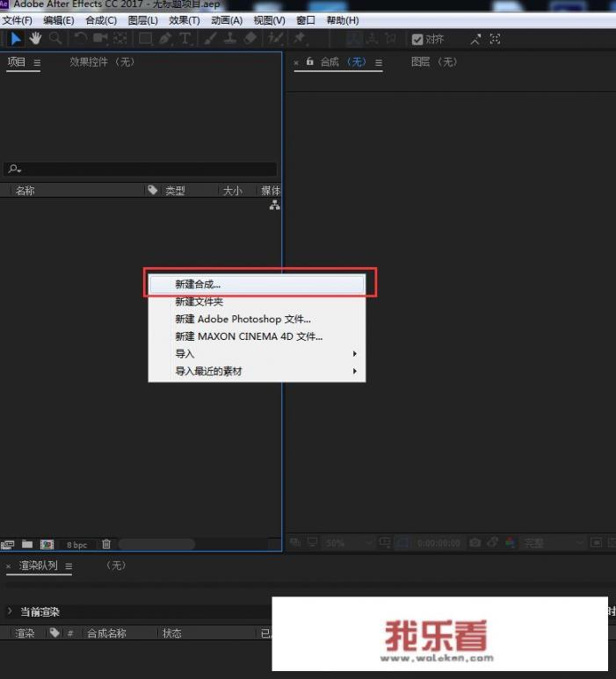Select the Pan Behind anchor point tool
Screen dimensions: 616x679
coord(120,39)
